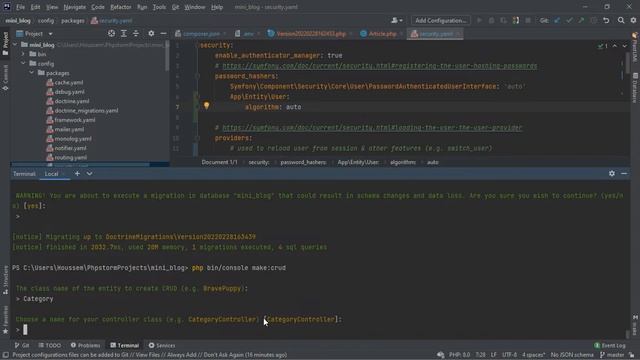
Task: Toggle the Project tool window stripe button
Action: point(5,44)
